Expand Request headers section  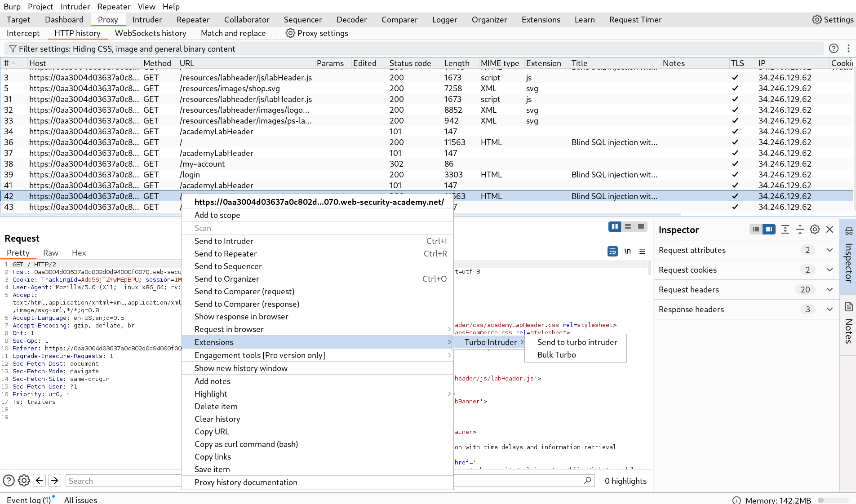click(829, 290)
